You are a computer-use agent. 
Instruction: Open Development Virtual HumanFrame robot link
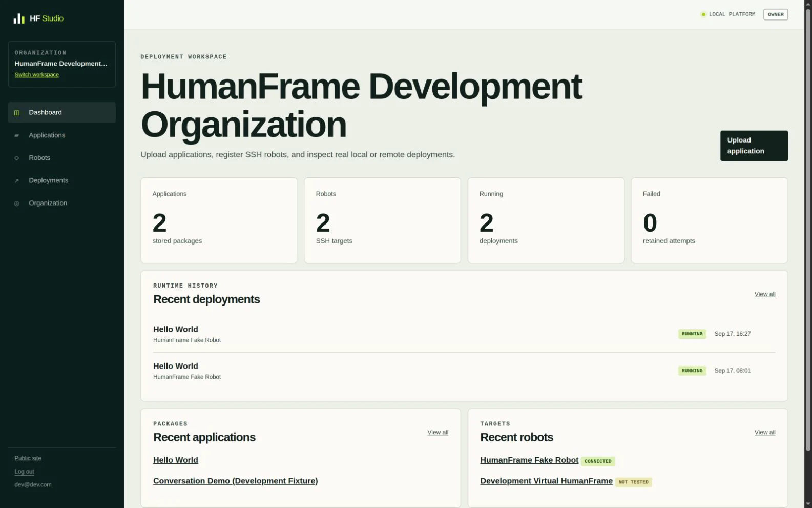click(546, 481)
